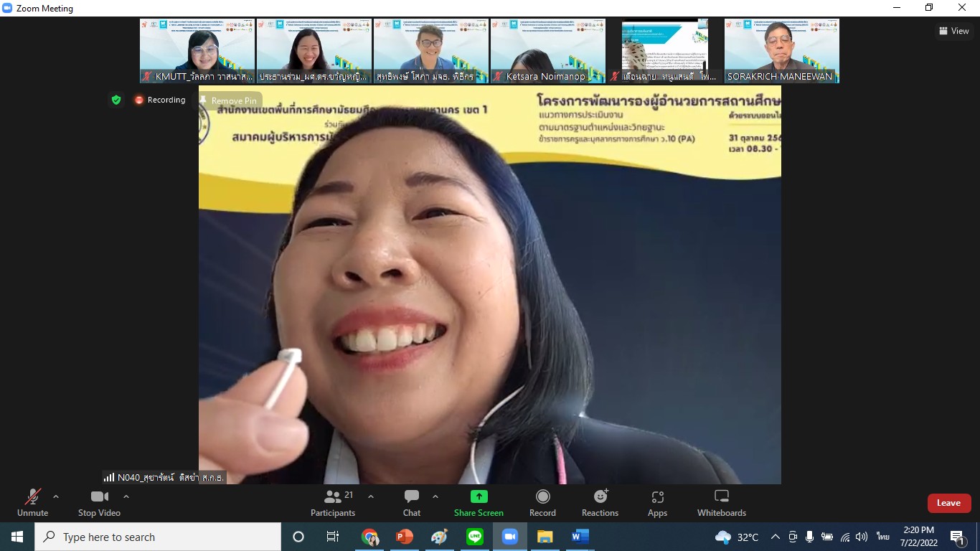Open the View layout menu
Screen dimensions: 980x551
point(953,31)
